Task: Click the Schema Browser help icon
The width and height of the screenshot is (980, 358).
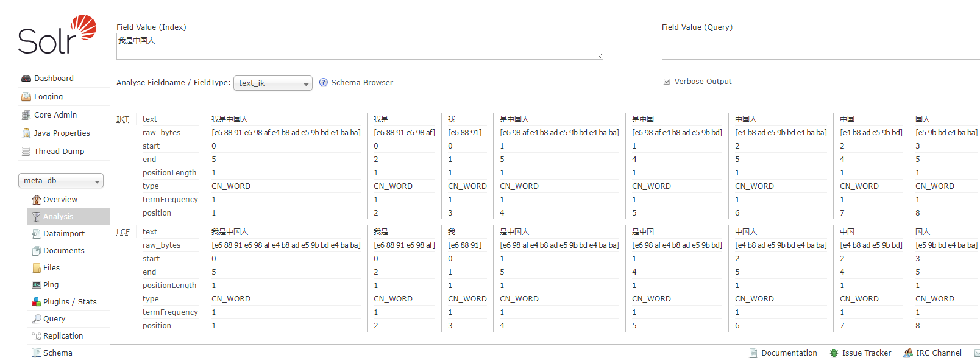Action: tap(324, 83)
